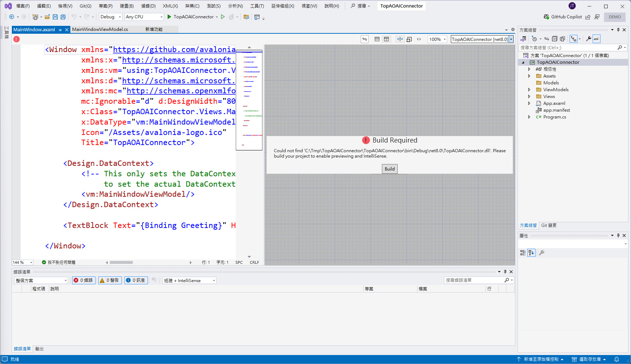
Task: Click the Hot Reload flame icon
Action: point(232,17)
